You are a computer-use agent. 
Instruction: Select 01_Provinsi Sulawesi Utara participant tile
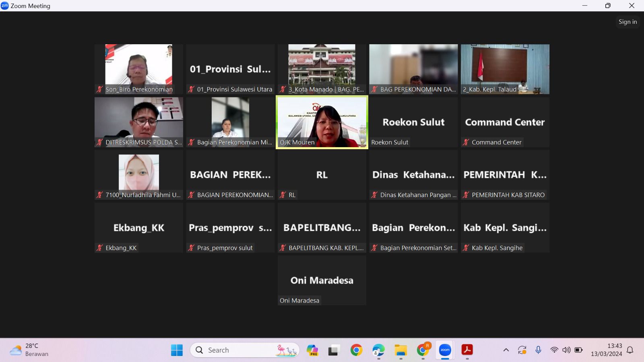tap(230, 69)
